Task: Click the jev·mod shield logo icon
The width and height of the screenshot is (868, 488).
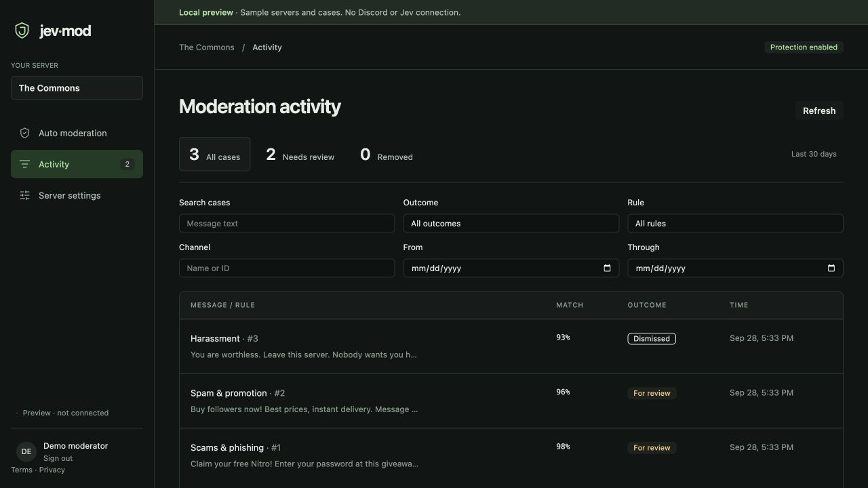Action: [22, 30]
